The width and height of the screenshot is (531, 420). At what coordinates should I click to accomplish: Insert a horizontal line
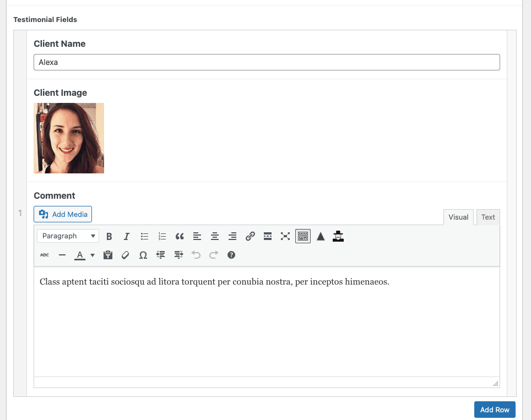pyautogui.click(x=62, y=255)
